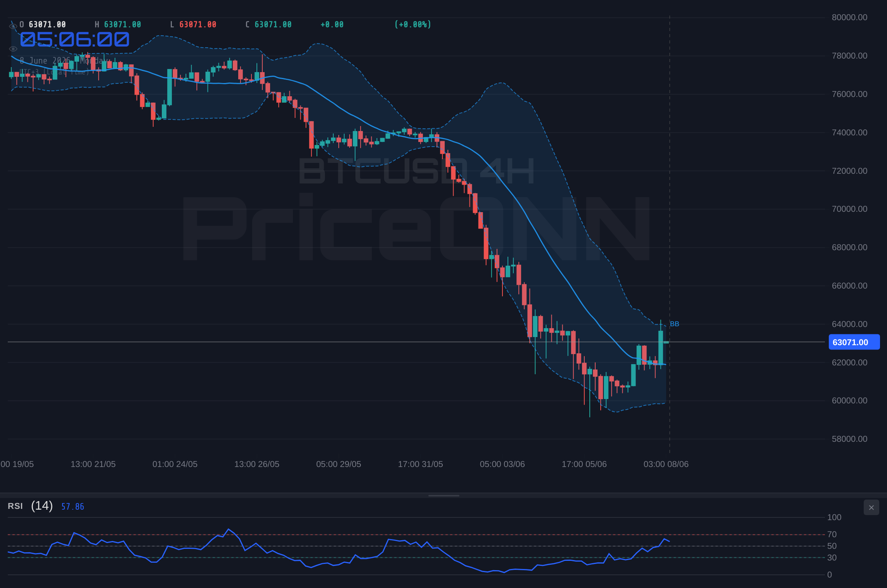Image resolution: width=887 pixels, height=588 pixels.
Task: Click the '17:00 05/06' time axis label
Action: point(584,464)
